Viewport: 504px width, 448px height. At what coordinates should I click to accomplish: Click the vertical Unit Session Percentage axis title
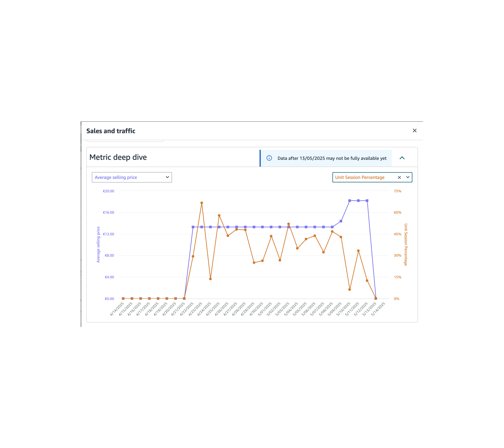406,244
